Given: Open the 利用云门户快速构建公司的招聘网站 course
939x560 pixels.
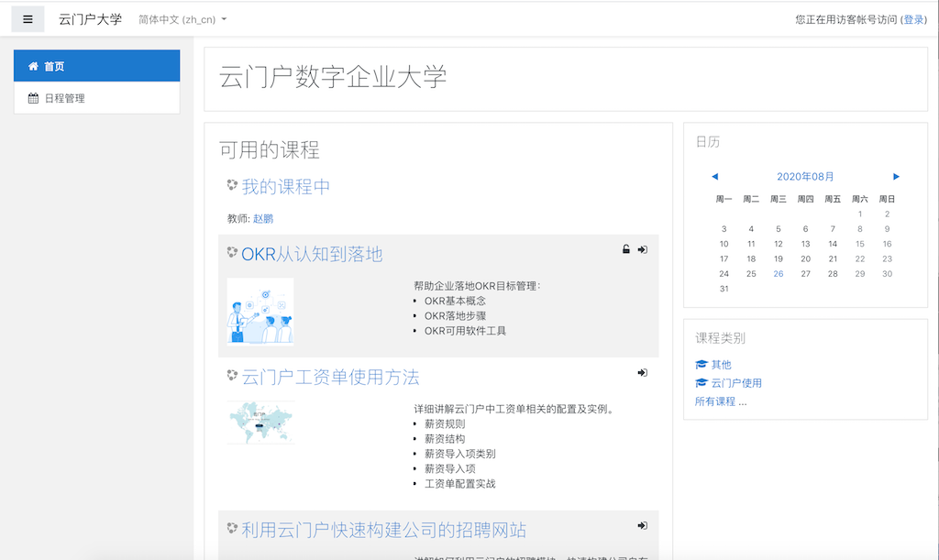Looking at the screenshot, I should click(384, 530).
